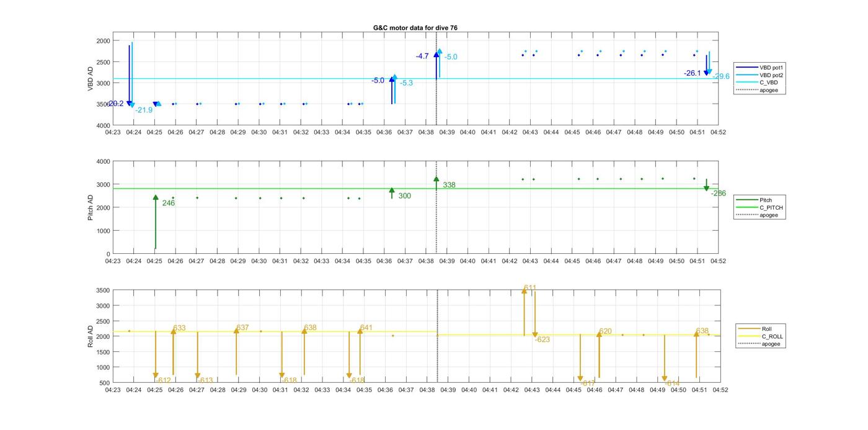Click the '-612' roll data label

pos(164,380)
